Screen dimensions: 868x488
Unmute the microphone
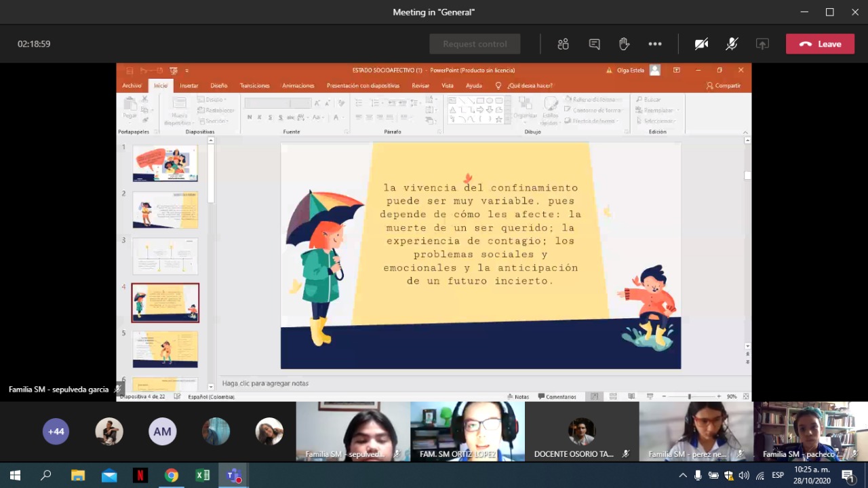(732, 44)
